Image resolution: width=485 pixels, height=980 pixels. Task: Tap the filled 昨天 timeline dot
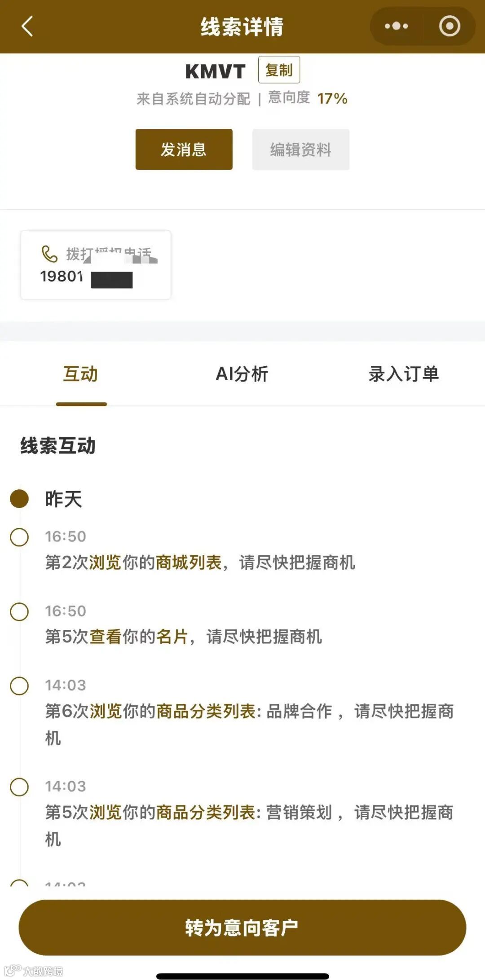pos(19,498)
